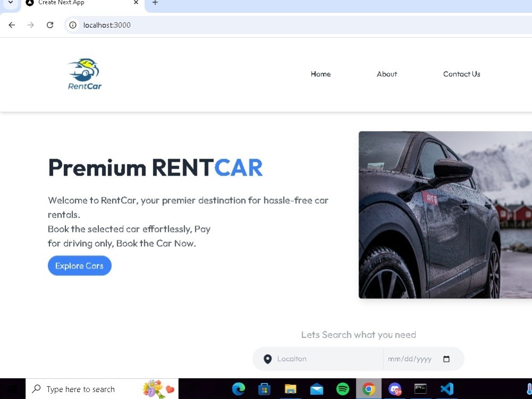Click the Windows taskbar search box
The width and height of the screenshot is (532, 399).
102,389
